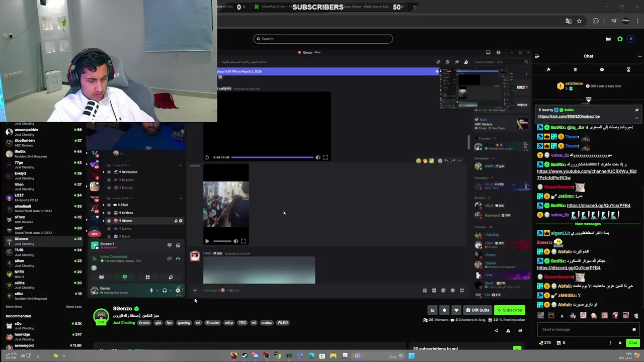This screenshot has width=644, height=362.
Task: Open the BotRix YouTube channel link in chat
Action: (587, 174)
